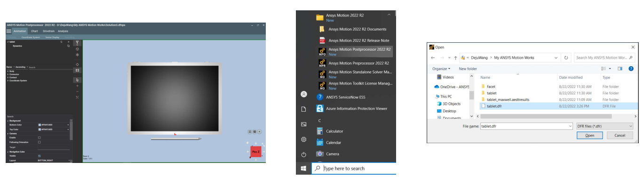The image size is (644, 185).
Task: Open the Drivetrain tab
Action: point(48,31)
